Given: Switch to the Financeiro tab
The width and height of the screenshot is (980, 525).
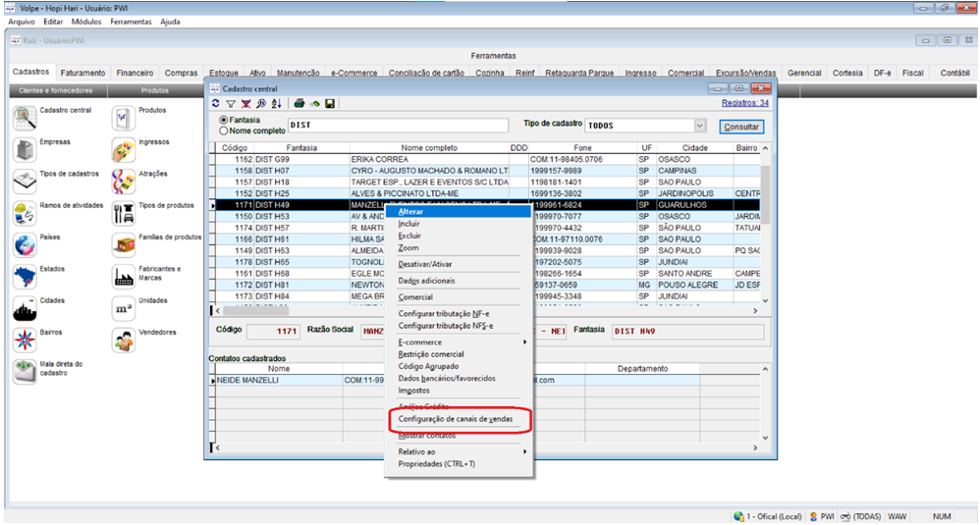Looking at the screenshot, I should tap(135, 73).
